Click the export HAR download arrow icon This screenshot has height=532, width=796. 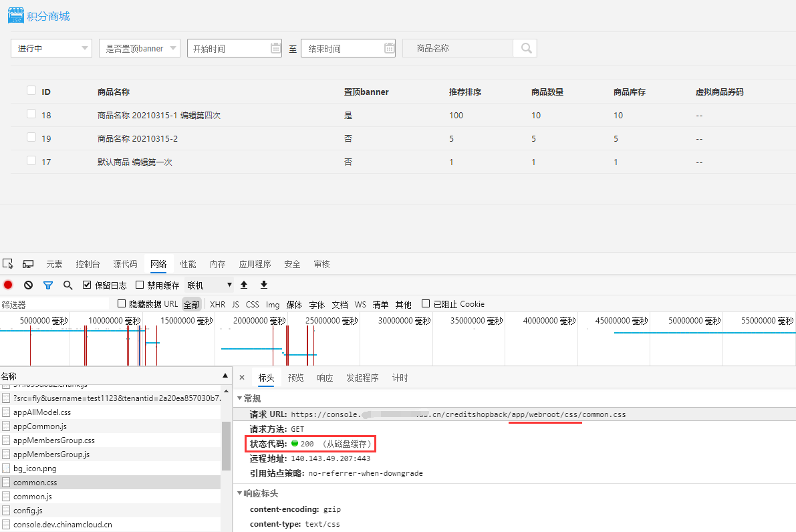pos(264,285)
